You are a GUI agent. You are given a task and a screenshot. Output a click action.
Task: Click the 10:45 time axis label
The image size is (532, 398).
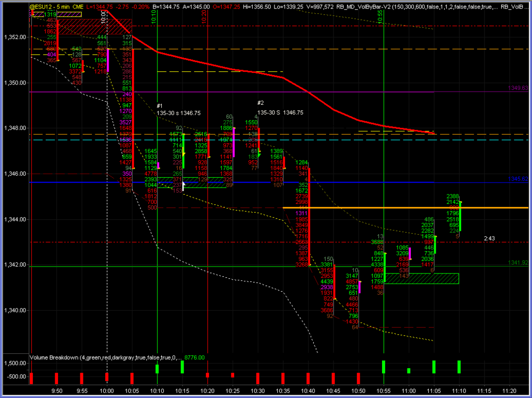tap(333, 391)
